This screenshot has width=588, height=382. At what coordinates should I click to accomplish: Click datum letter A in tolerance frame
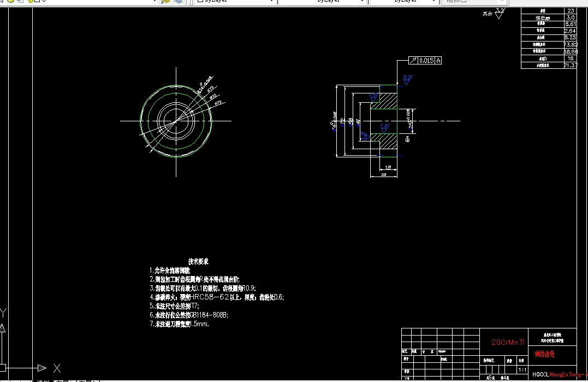[x=438, y=61]
